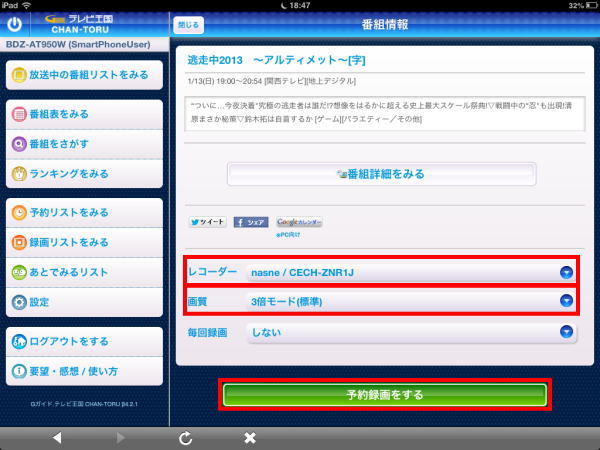
Task: Click the Gガイド.テレビ王国 CHAN-TORU version text
Action: [x=84, y=404]
